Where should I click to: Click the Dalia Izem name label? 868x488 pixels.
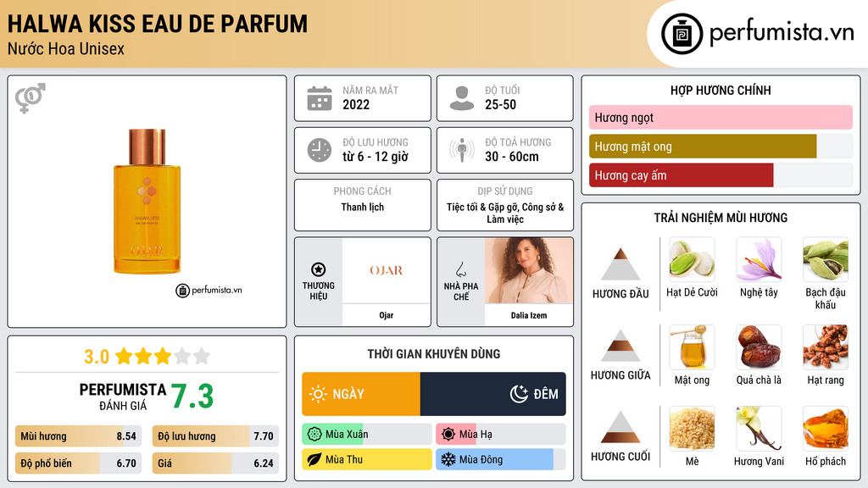529,315
